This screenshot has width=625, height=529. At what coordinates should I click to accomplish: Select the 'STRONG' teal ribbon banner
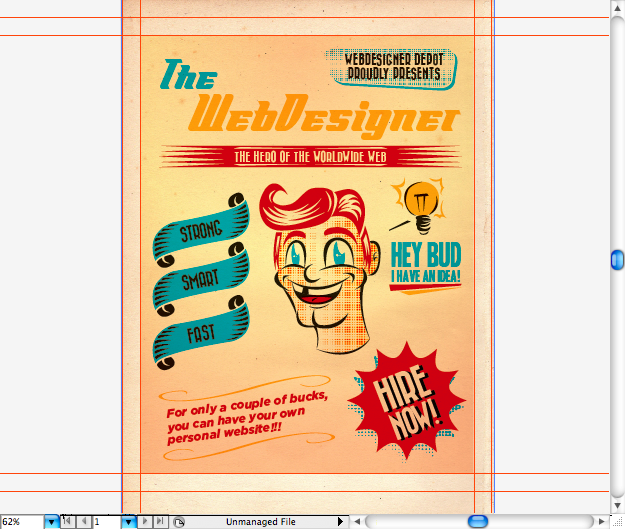pos(201,230)
